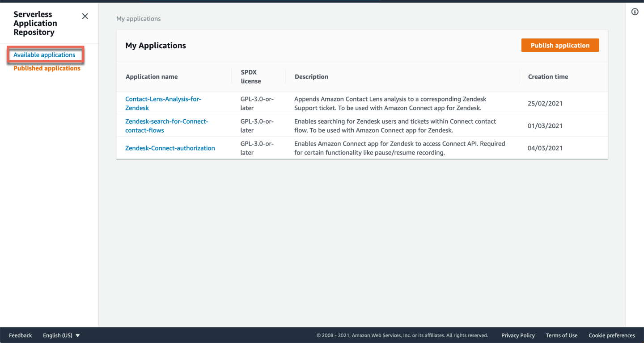Click the 25/02/2021 creation date cell
Viewport: 644px width, 343px height.
click(x=545, y=103)
